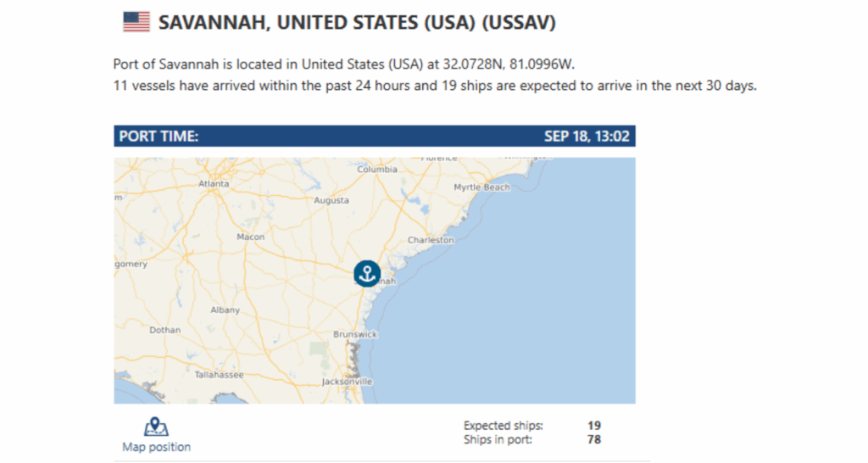This screenshot has height=463, width=868.
Task: Click the Atlanta label on the map
Action: click(214, 184)
